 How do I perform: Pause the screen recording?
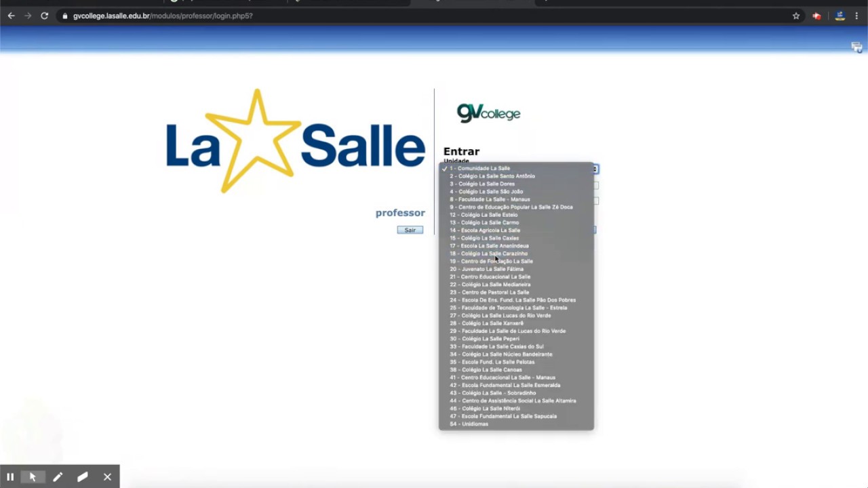pyautogui.click(x=10, y=477)
